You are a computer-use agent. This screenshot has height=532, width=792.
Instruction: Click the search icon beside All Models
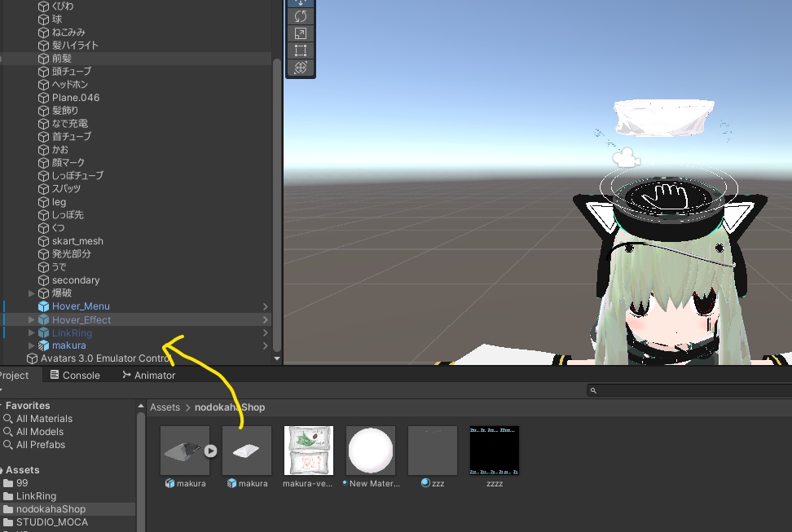pos(8,432)
